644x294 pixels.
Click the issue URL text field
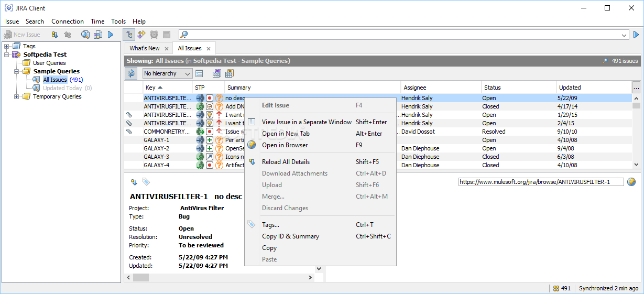click(541, 182)
